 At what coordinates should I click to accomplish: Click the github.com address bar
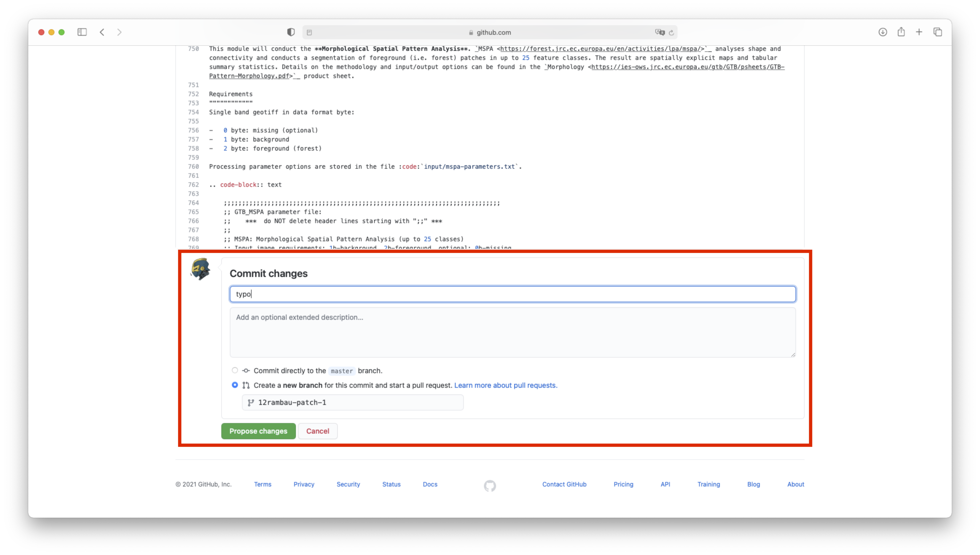pyautogui.click(x=490, y=32)
